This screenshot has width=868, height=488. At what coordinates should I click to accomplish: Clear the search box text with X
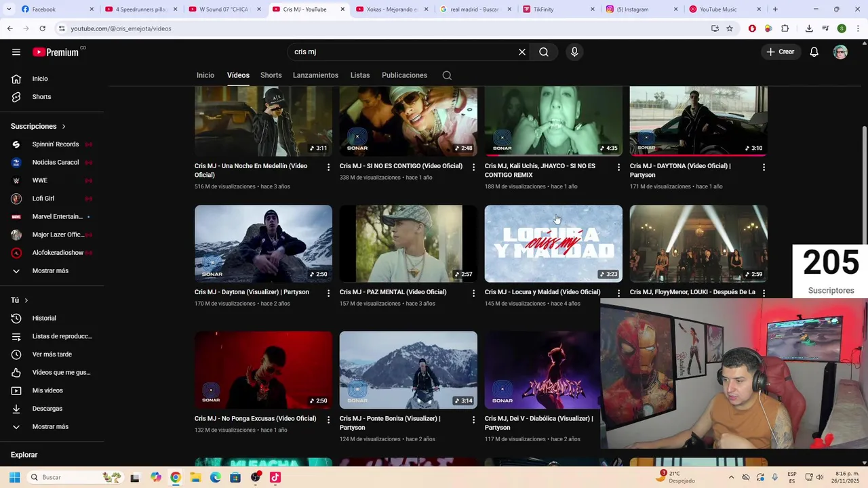click(522, 52)
